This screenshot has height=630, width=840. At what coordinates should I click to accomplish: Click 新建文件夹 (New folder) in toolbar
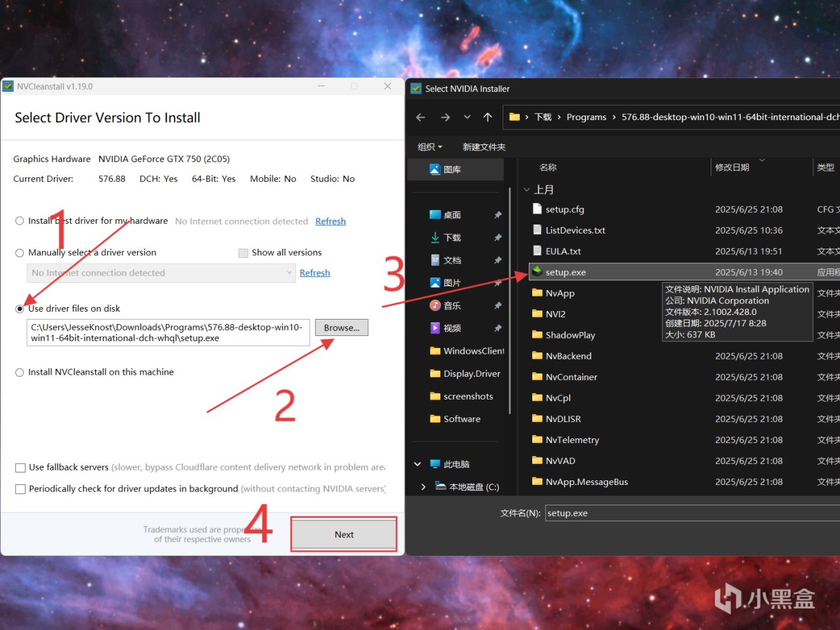pyautogui.click(x=484, y=147)
